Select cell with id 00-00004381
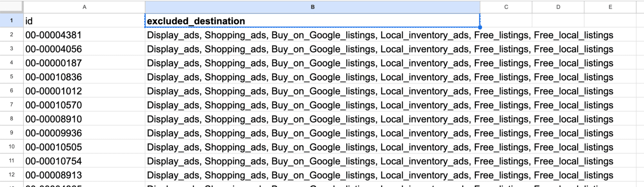 click(84, 35)
